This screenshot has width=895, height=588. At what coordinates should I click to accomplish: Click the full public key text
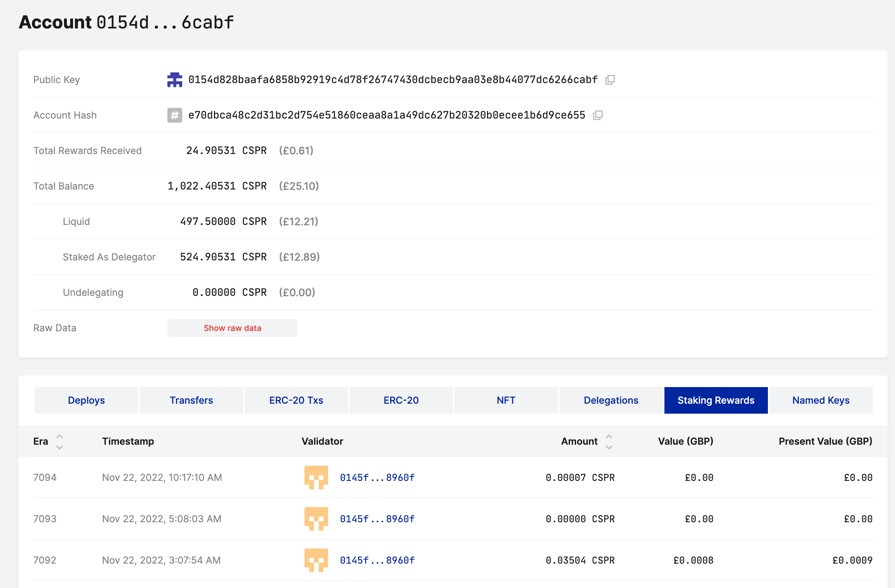point(392,80)
